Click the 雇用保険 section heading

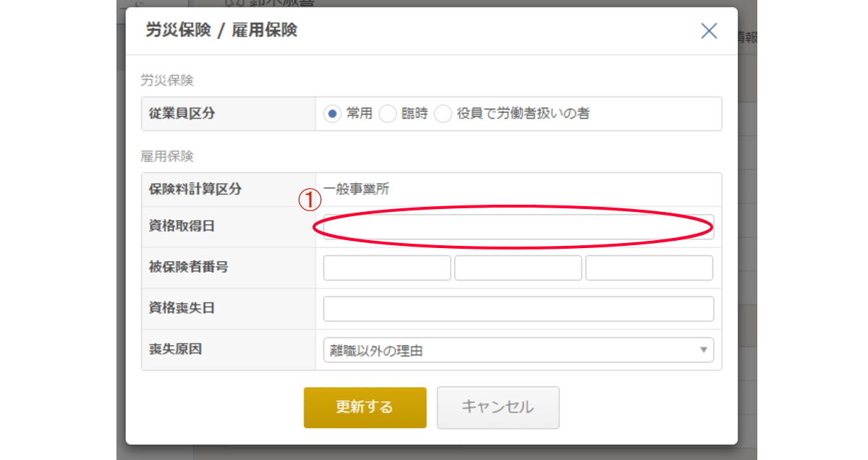(167, 156)
